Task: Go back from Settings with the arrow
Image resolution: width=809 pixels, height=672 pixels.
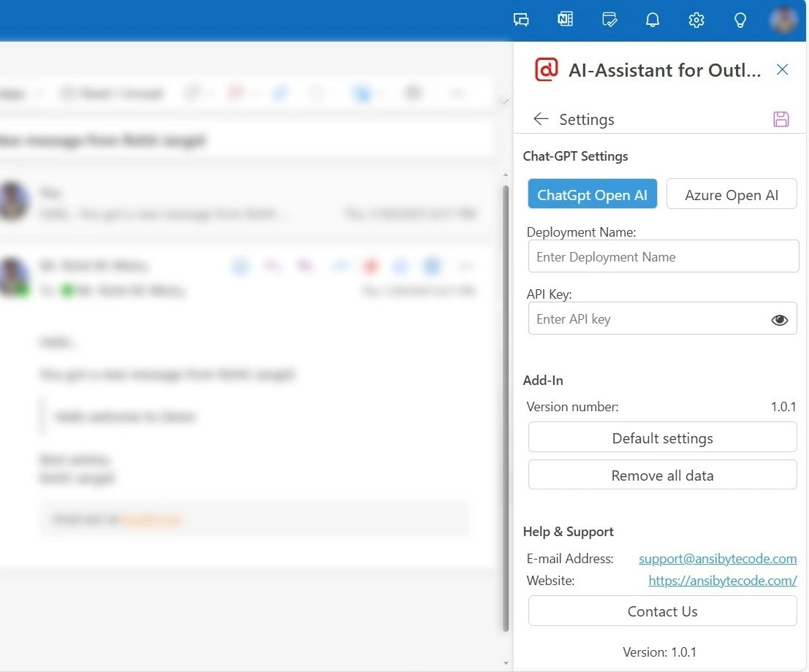Action: 541,119
